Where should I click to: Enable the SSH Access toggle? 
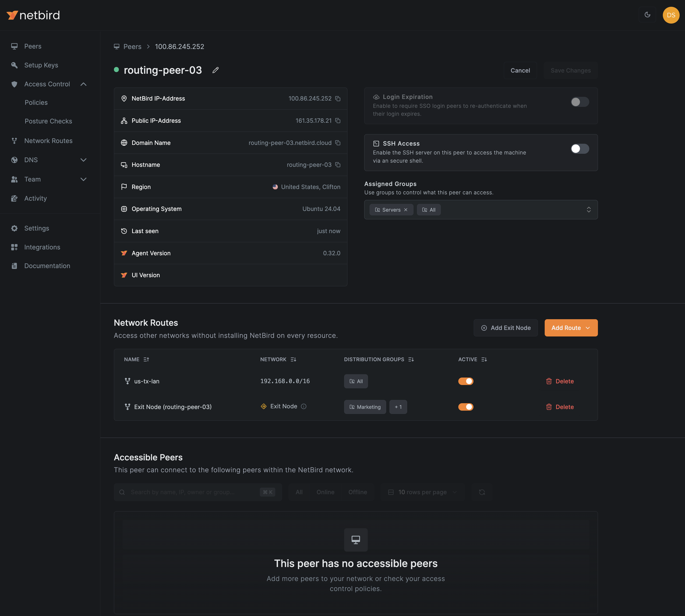[579, 149]
